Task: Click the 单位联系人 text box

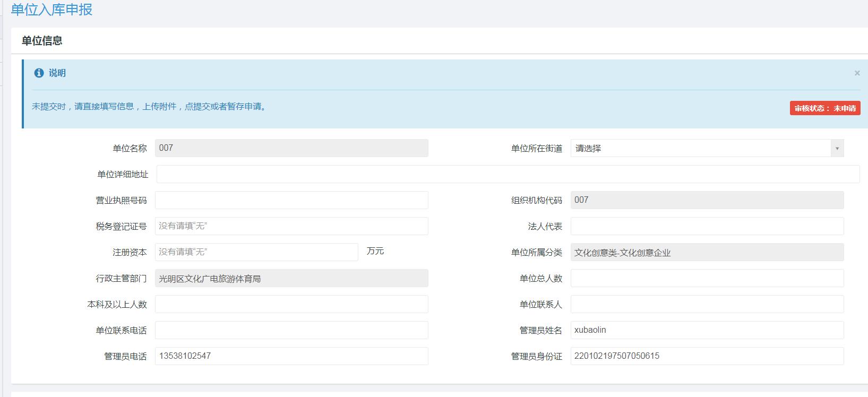Action: click(707, 304)
